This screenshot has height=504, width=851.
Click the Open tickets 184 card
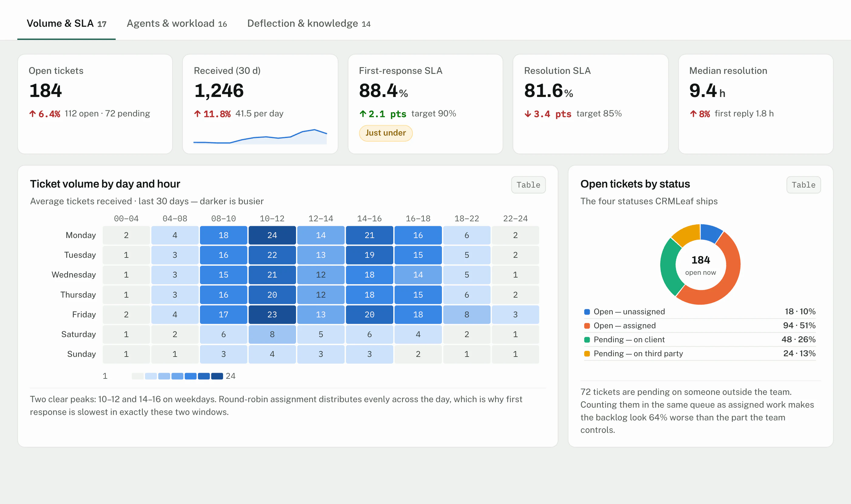(x=95, y=104)
